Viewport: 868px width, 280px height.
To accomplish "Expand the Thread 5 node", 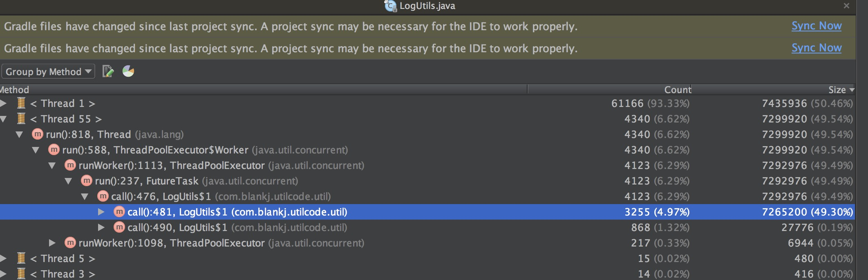I will (3, 258).
